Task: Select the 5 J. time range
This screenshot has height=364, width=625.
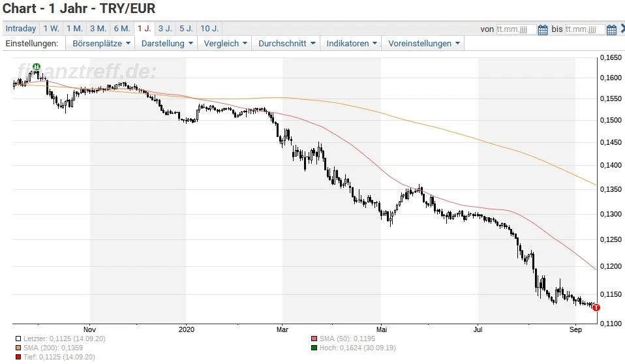Action: point(186,29)
